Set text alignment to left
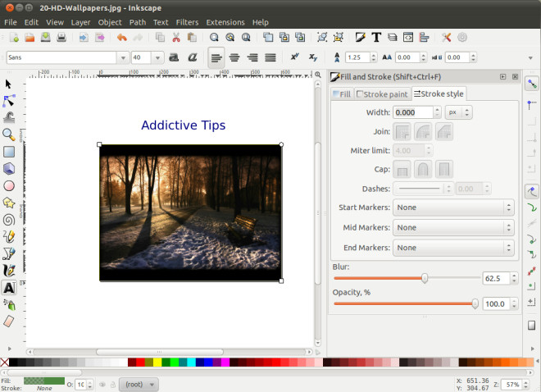The image size is (541, 392). pyautogui.click(x=216, y=57)
